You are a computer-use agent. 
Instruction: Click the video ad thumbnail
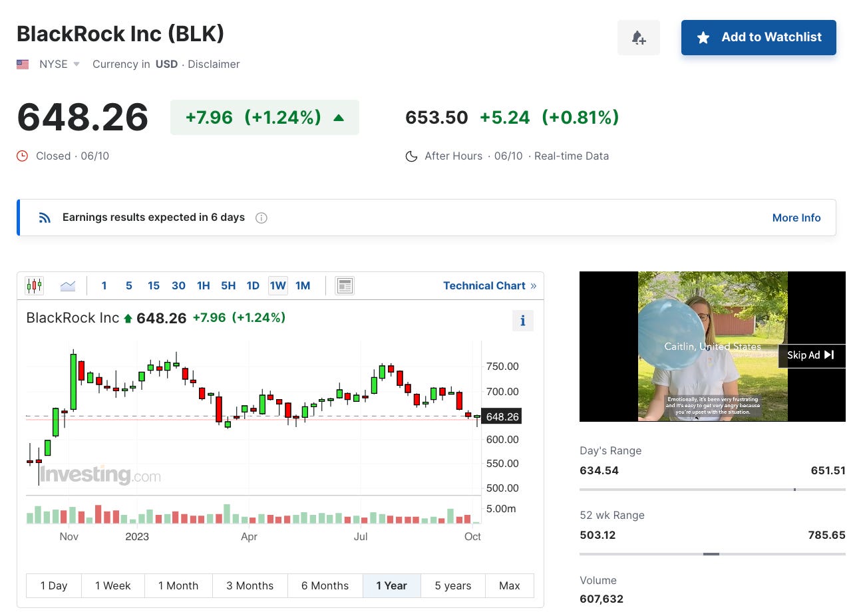click(x=713, y=346)
